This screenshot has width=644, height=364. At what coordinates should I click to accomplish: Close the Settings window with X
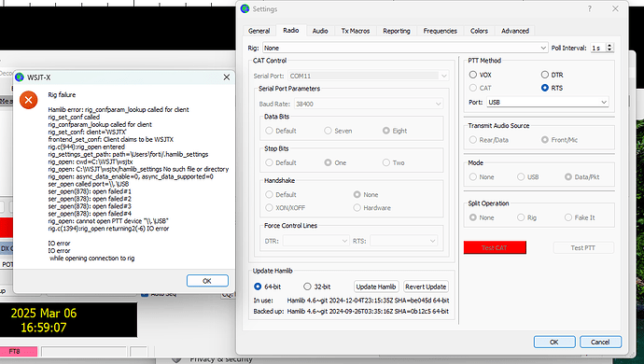point(615,8)
